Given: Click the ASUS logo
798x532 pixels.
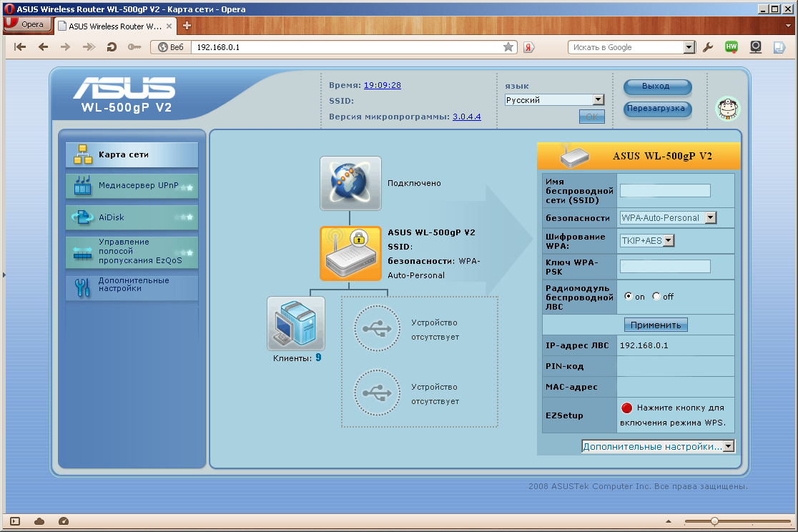Looking at the screenshot, I should (x=124, y=88).
